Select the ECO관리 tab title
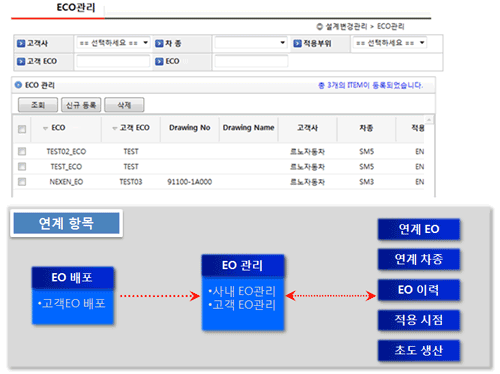 [76, 7]
